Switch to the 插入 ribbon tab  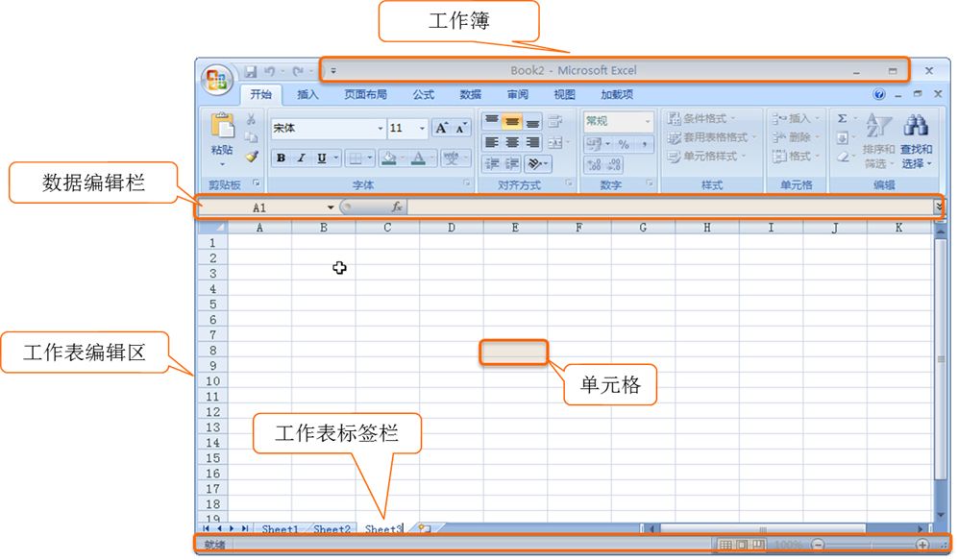coord(307,95)
